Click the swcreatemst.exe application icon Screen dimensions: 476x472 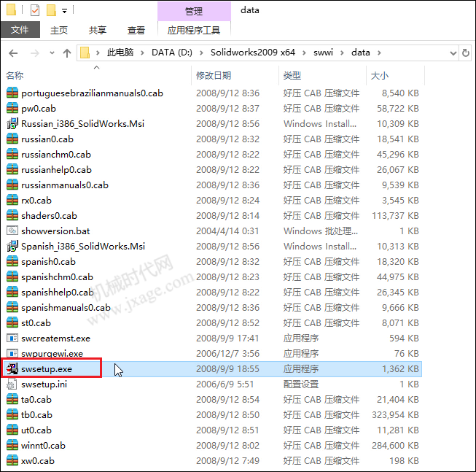click(12, 338)
